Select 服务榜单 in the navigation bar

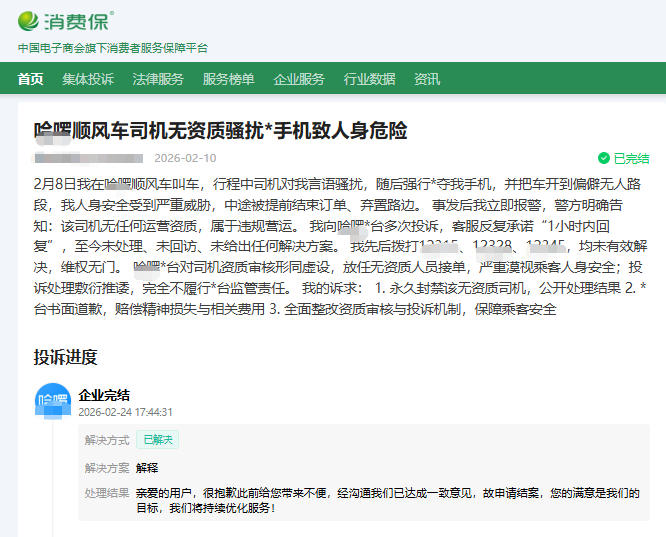tap(228, 79)
